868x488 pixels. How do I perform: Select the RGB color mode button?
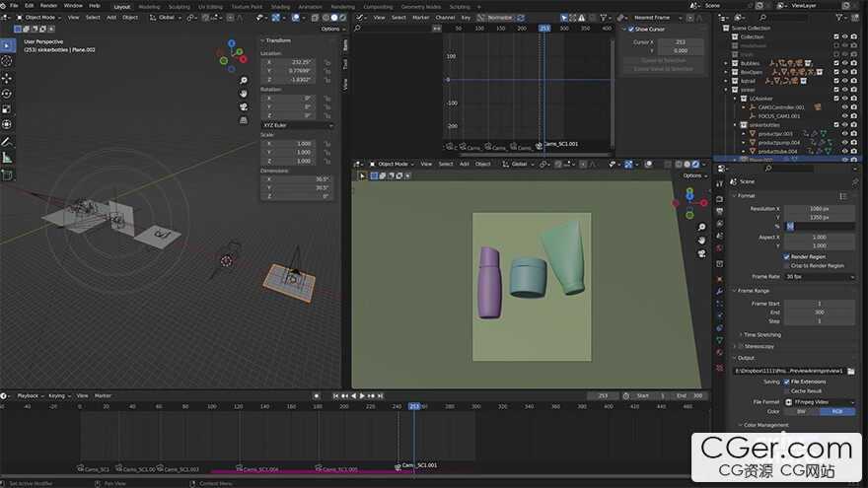click(837, 412)
